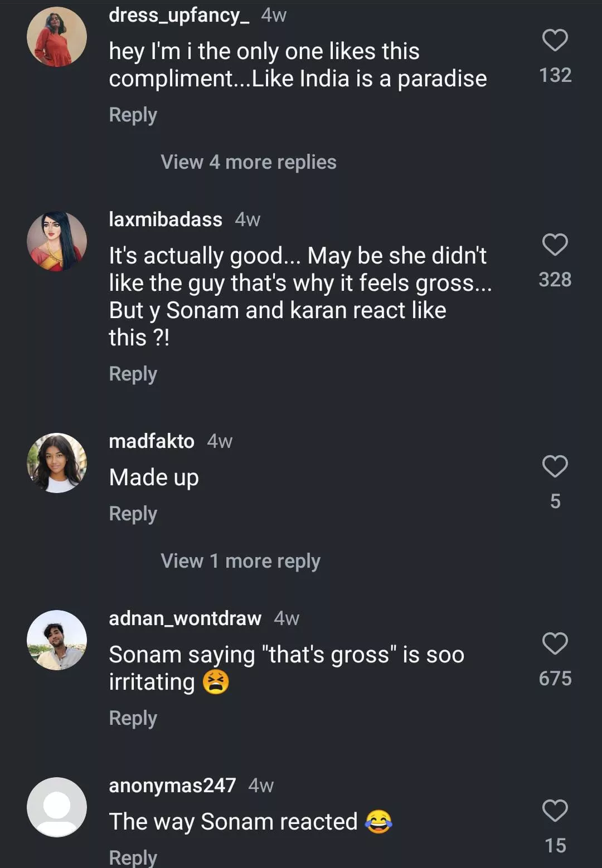Like adnan_wontdraw's comment about Sonam
602x868 pixels.
tap(555, 643)
